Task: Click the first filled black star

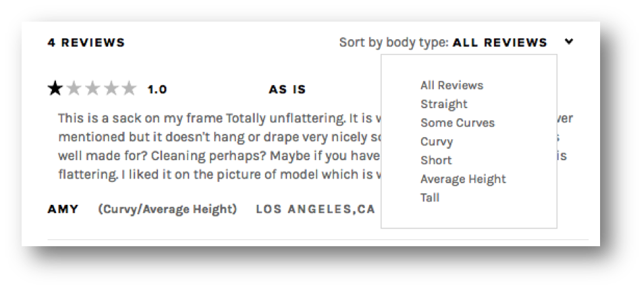Action: point(55,89)
